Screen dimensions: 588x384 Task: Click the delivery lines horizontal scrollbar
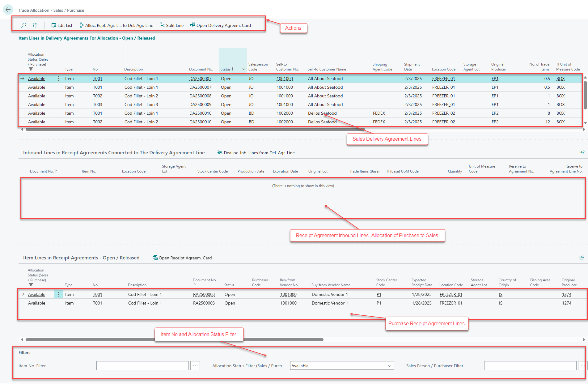coord(195,130)
